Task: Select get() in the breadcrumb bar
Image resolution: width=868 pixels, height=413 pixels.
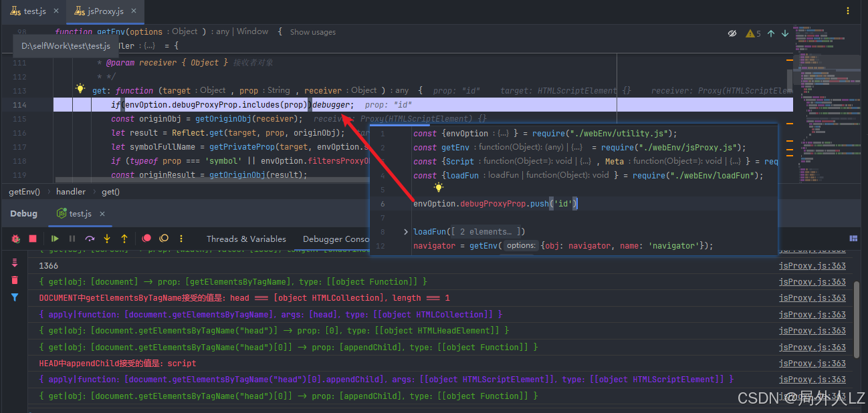Action: (110, 192)
